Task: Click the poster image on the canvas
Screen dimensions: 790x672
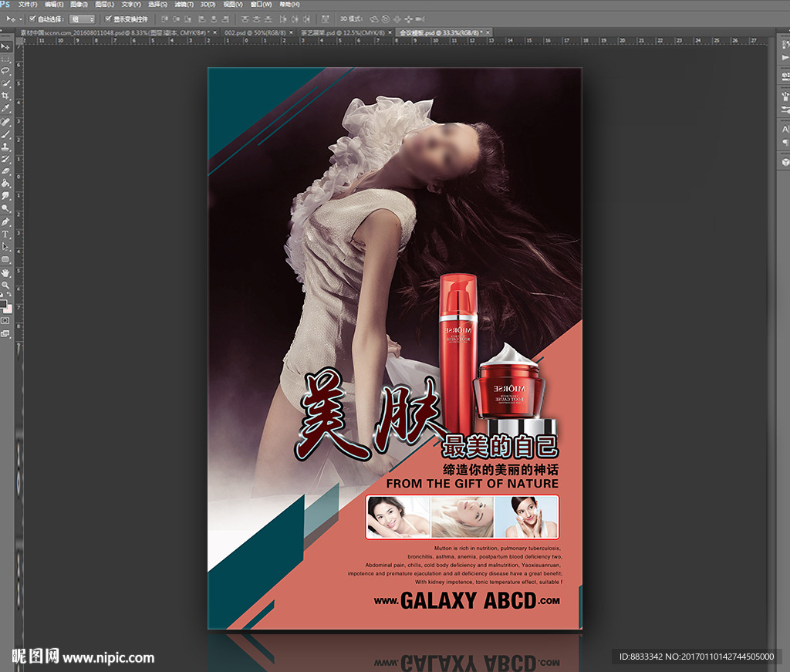Action: [394, 347]
